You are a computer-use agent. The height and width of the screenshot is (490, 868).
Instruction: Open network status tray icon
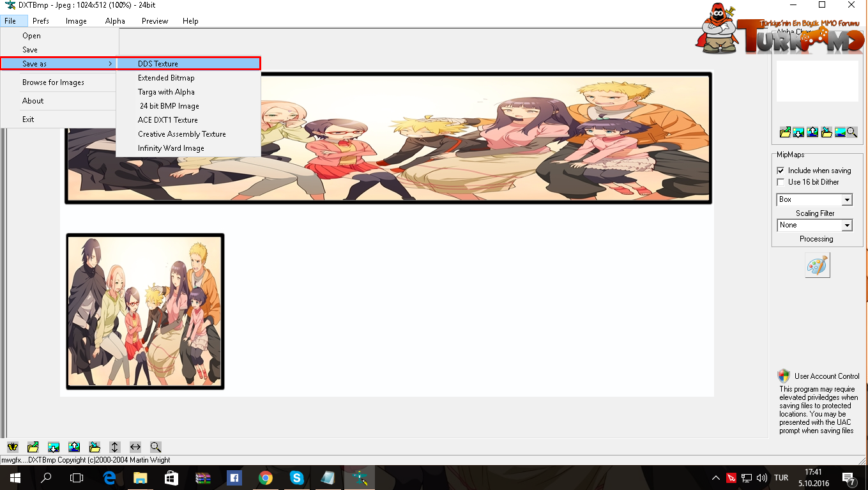coord(747,478)
